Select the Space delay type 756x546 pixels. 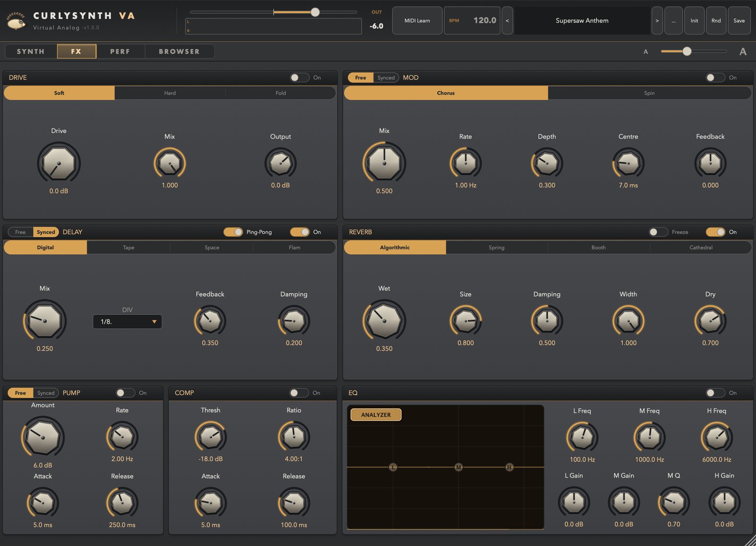tap(212, 248)
